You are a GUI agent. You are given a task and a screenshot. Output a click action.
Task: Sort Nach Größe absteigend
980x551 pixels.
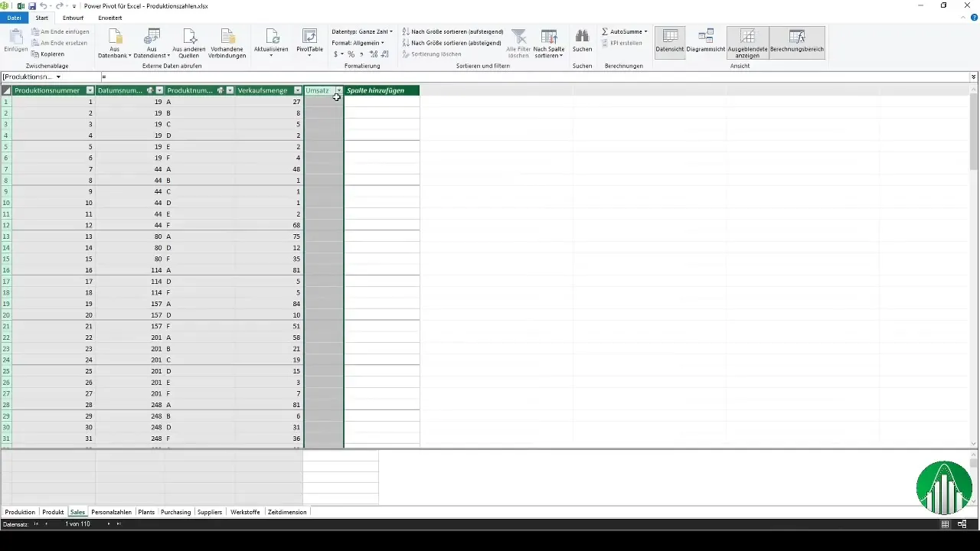point(452,43)
